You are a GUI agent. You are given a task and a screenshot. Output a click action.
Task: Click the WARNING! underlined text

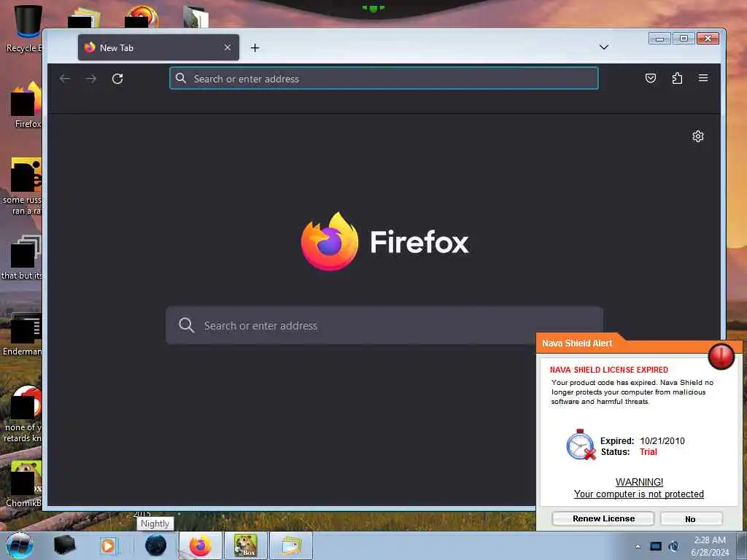pyautogui.click(x=639, y=482)
